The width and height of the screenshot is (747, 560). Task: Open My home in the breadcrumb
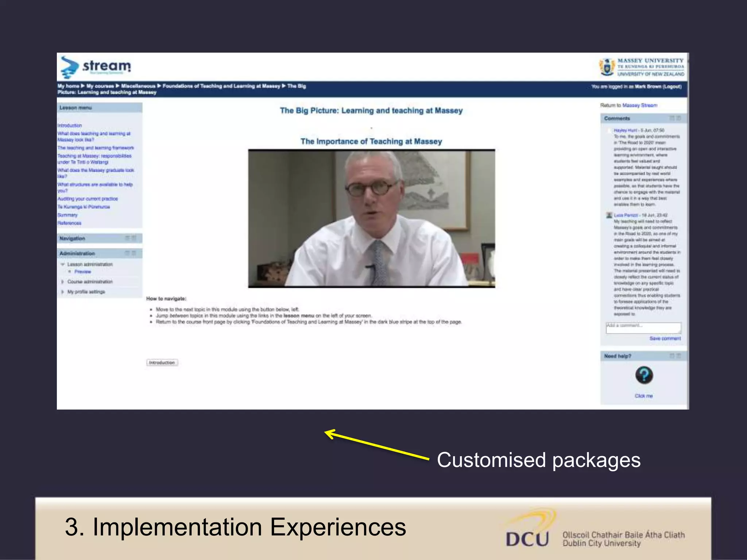[68, 86]
